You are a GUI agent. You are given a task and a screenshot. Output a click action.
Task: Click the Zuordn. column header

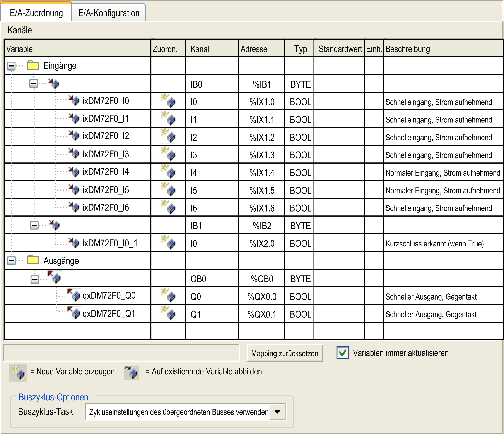(x=168, y=49)
